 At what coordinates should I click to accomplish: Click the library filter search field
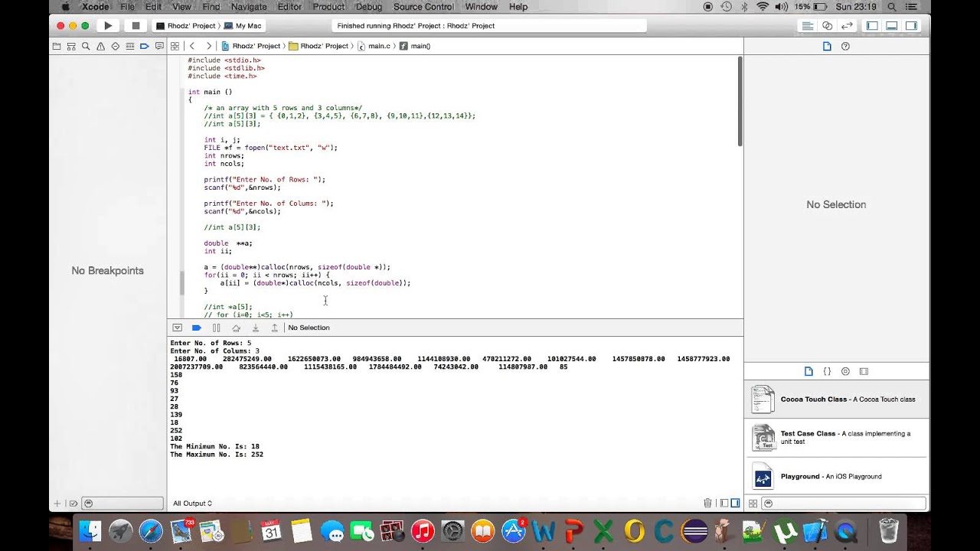coord(844,503)
